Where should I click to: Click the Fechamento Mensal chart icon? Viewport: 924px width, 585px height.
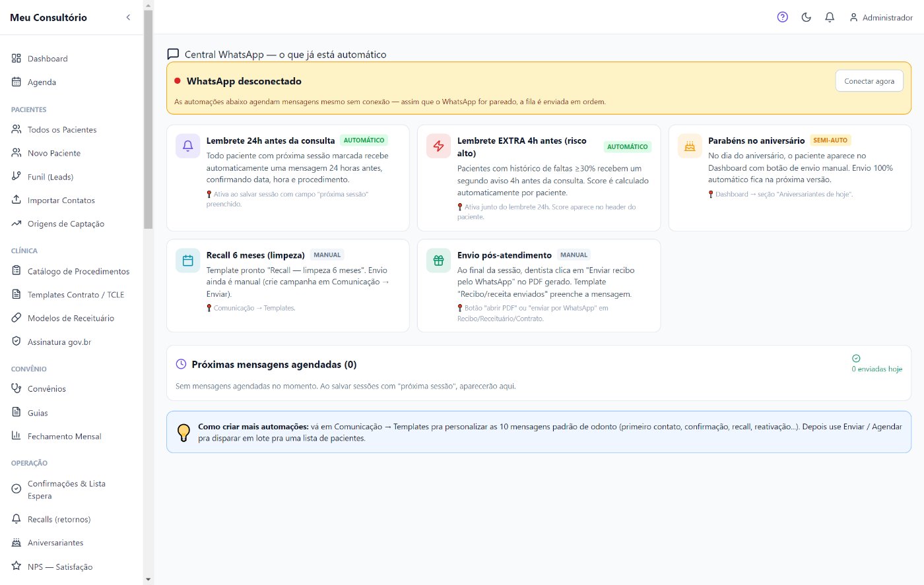click(16, 436)
